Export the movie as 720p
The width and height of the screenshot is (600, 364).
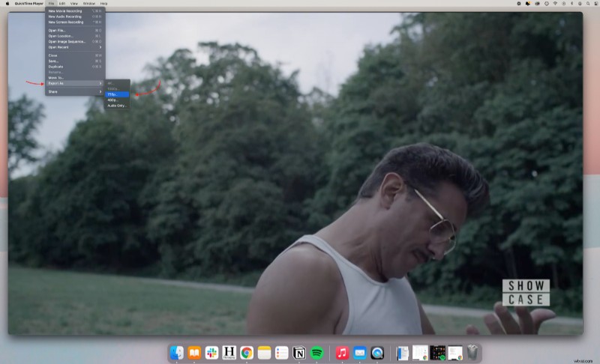click(117, 94)
